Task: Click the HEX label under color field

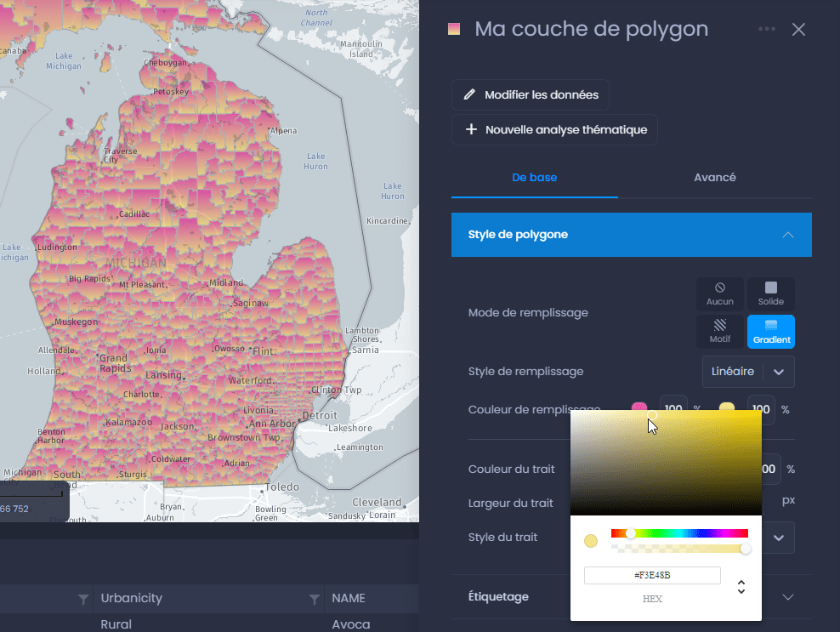Action: coord(652,599)
